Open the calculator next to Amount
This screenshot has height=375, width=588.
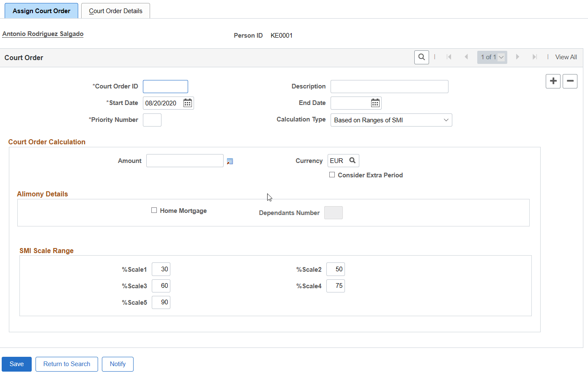(x=230, y=161)
